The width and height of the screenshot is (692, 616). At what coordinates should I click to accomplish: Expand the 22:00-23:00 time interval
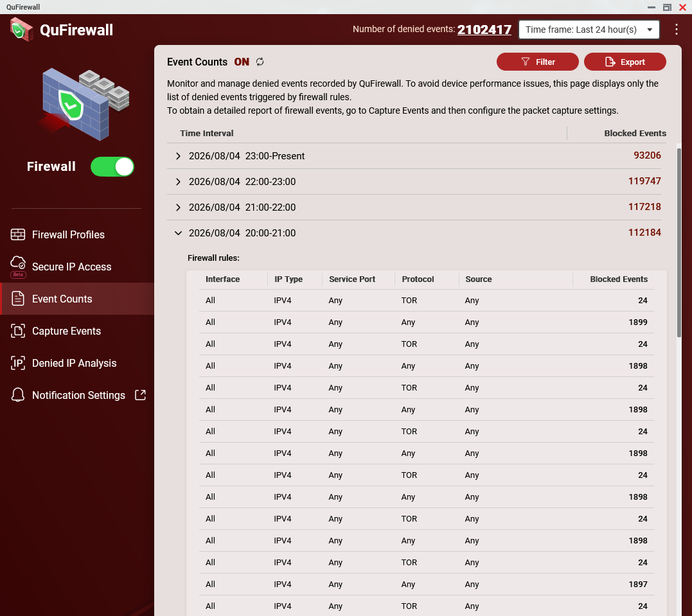tap(178, 182)
